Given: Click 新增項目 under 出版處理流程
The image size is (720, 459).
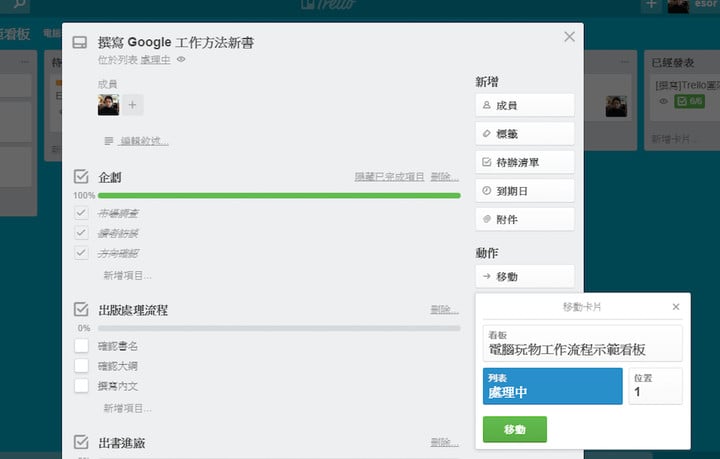Looking at the screenshot, I should 127,408.
